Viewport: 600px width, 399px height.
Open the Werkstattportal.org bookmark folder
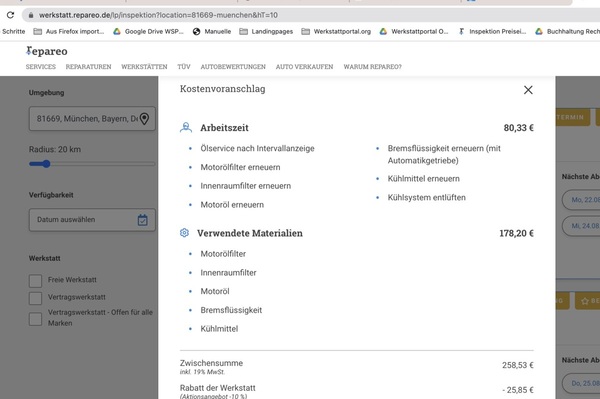pos(336,31)
